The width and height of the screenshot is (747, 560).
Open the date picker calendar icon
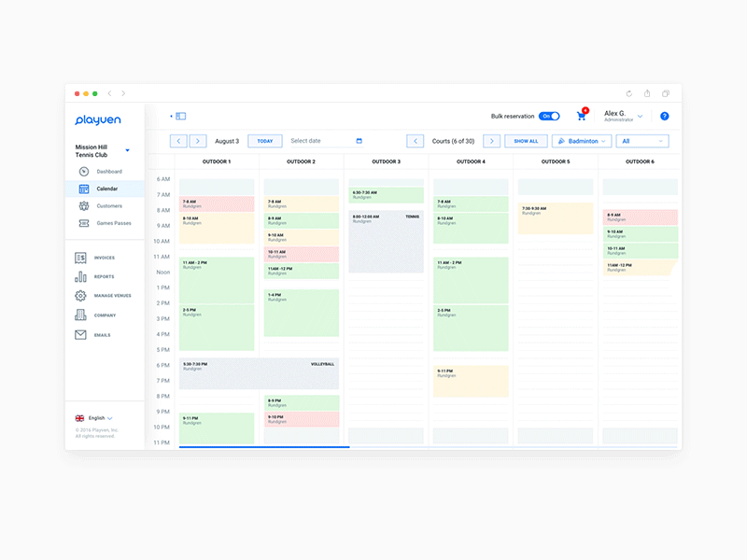click(359, 141)
